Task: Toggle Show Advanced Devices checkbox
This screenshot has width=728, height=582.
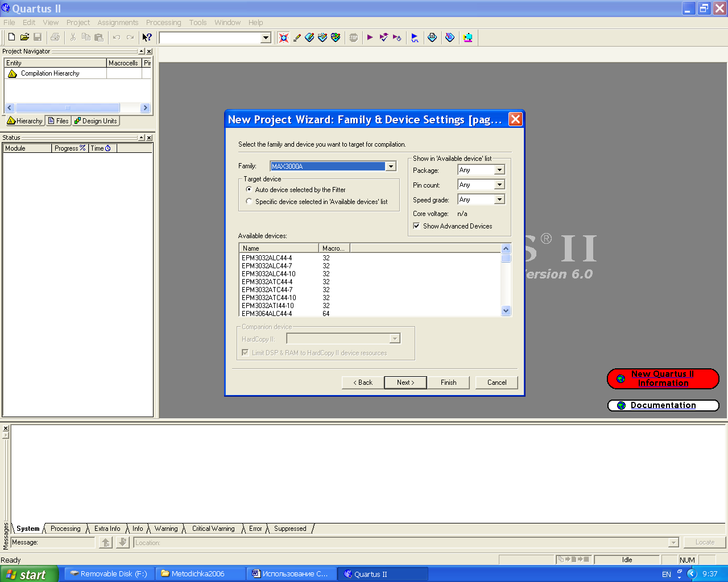Action: (416, 226)
